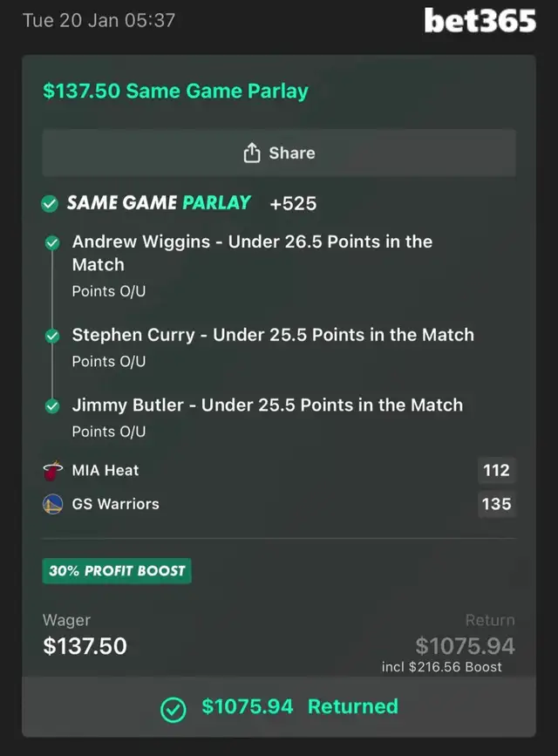
Task: Click the +525 parlay odds value
Action: [292, 203]
